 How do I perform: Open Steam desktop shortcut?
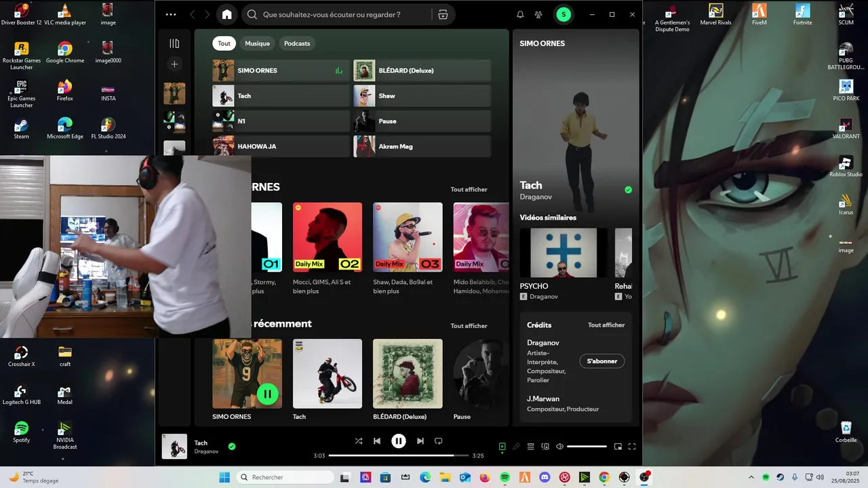click(22, 128)
